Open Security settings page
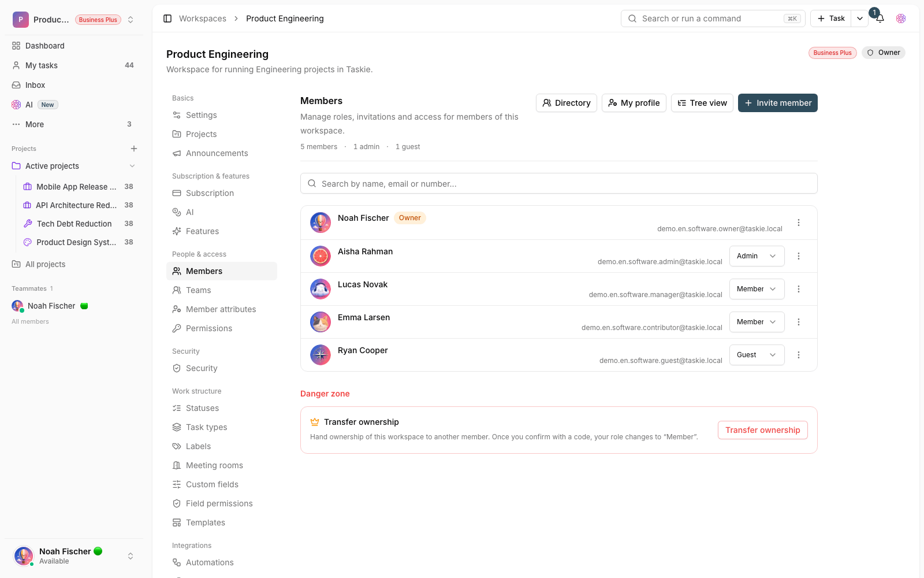Image resolution: width=924 pixels, height=578 pixels. click(222, 368)
